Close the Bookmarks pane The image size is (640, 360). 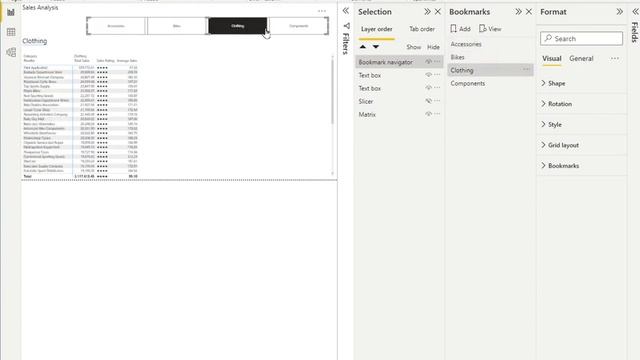(529, 12)
